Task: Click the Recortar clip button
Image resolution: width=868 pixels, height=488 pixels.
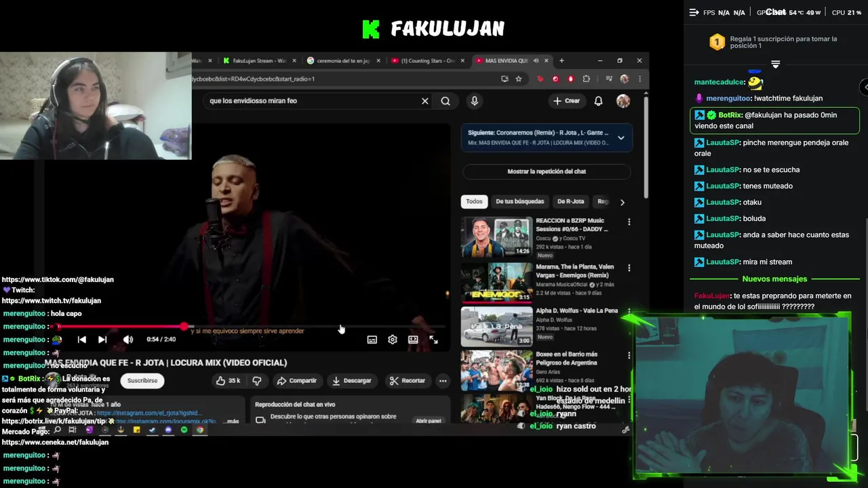Action: coord(407,381)
